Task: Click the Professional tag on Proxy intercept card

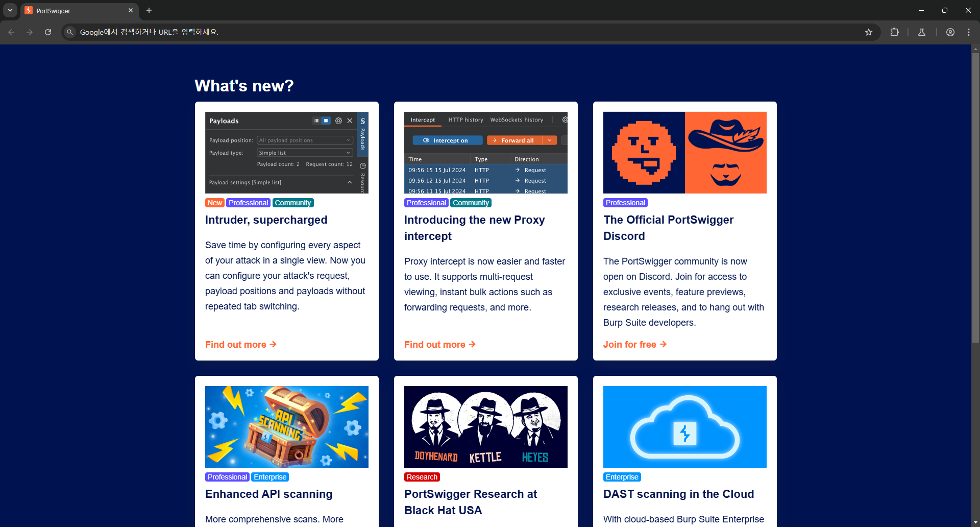Action: [x=427, y=203]
